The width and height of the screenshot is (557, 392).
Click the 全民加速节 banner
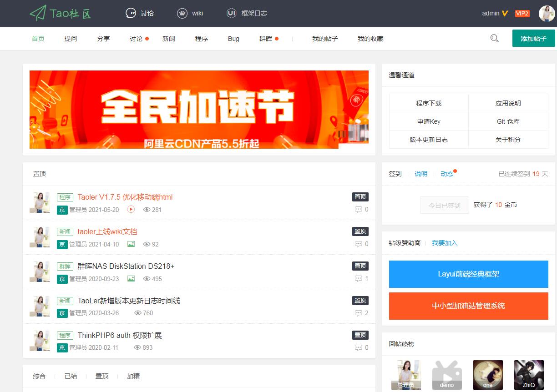point(199,110)
